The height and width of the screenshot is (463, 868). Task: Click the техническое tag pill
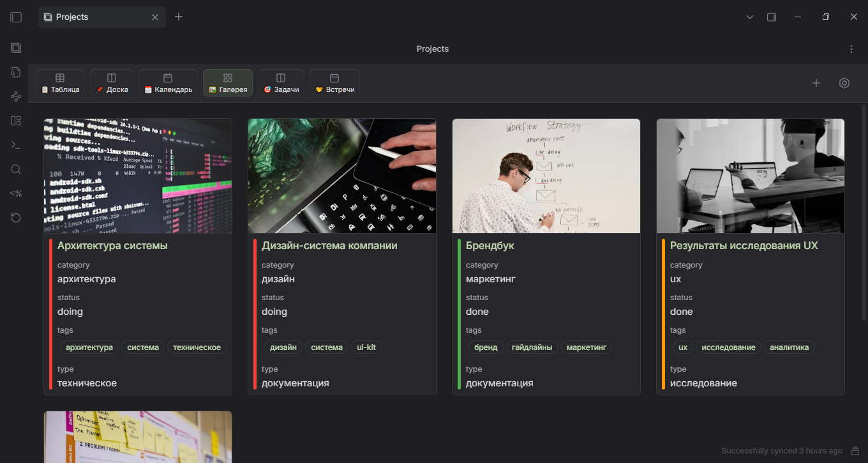click(197, 347)
